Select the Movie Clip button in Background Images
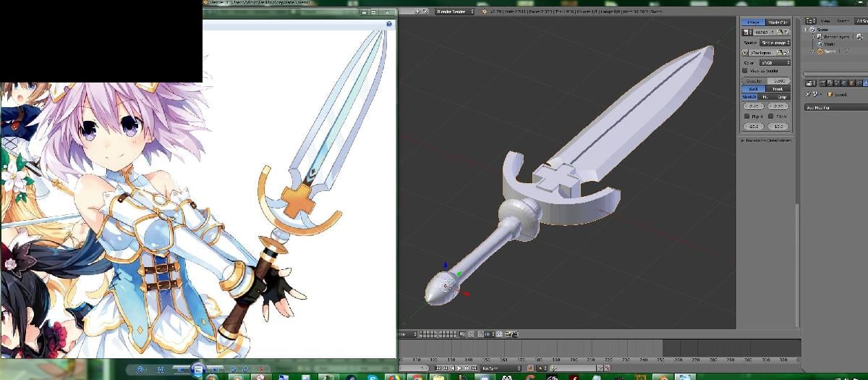The image size is (868, 380). (x=778, y=22)
